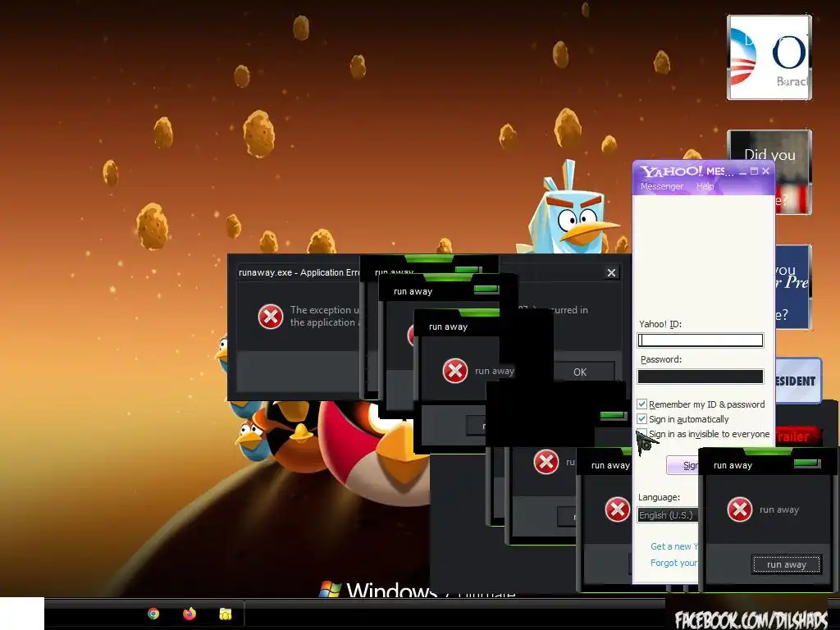Launch Firefox from the taskbar
Viewport: 840px width, 630px height.
click(189, 614)
